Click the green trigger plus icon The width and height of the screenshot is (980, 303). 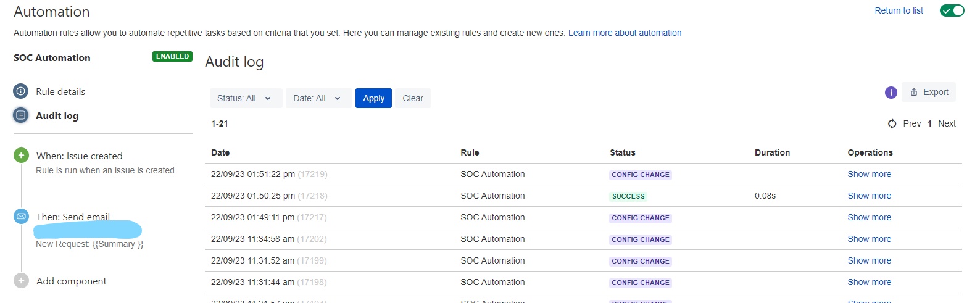coord(21,156)
